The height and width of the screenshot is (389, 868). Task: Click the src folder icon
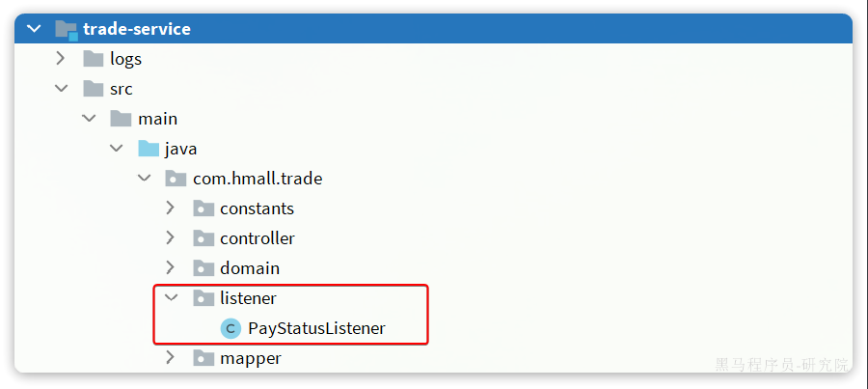pos(93,89)
